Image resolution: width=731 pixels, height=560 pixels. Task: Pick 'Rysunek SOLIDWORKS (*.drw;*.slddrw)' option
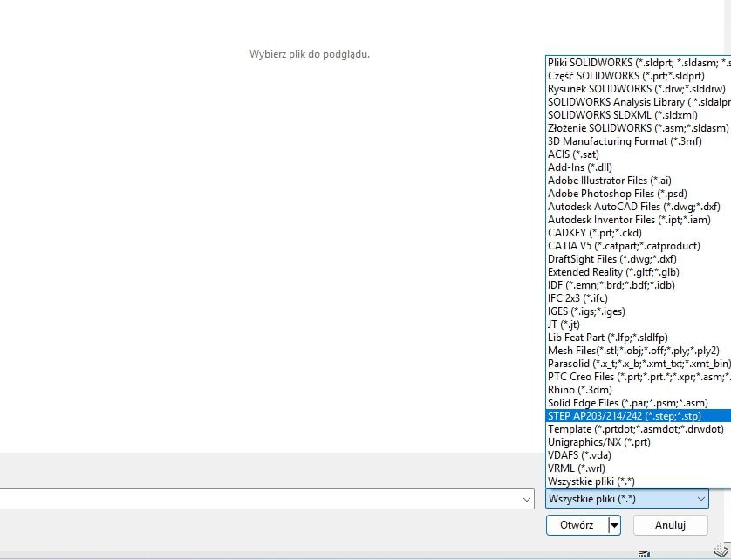point(639,89)
